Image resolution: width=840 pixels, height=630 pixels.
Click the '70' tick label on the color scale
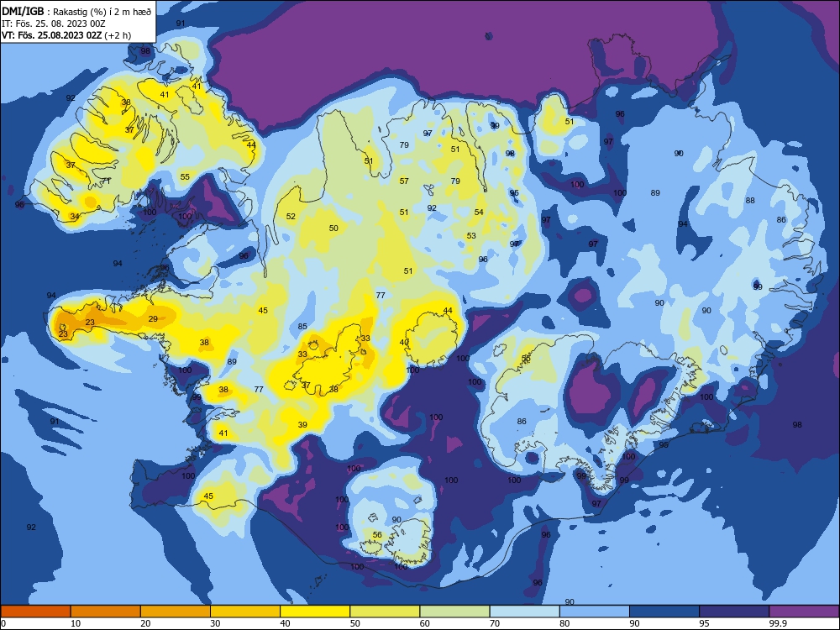point(495,623)
